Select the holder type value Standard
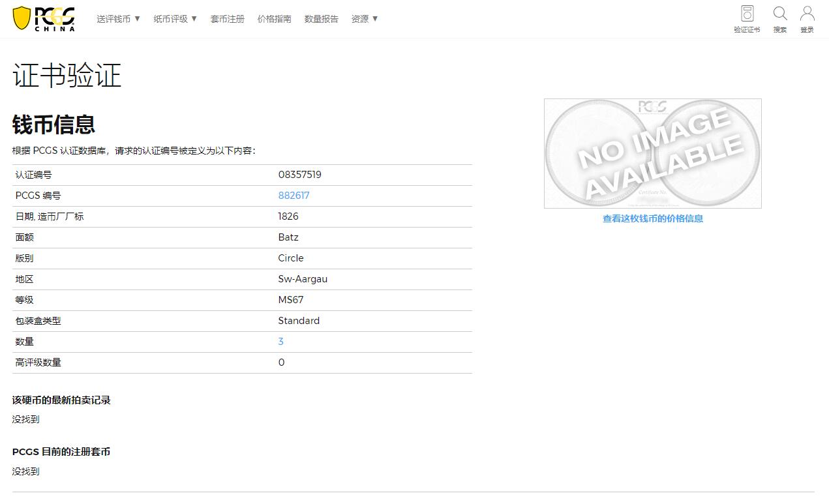 299,321
